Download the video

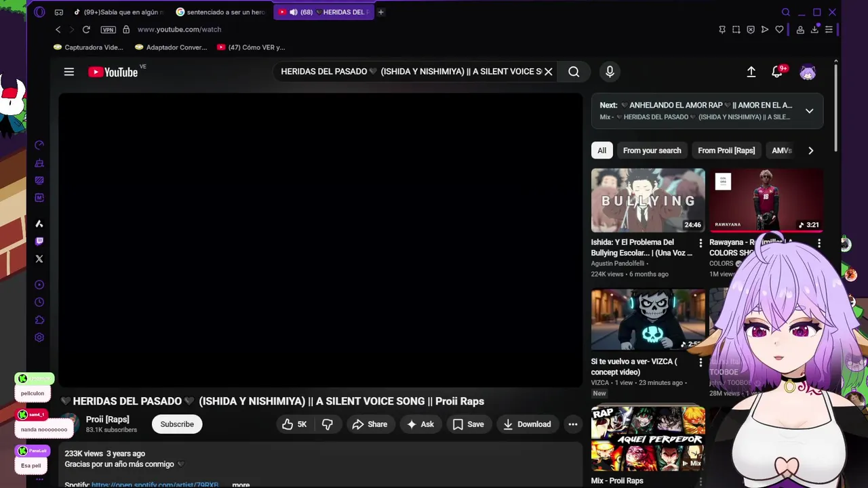528,424
